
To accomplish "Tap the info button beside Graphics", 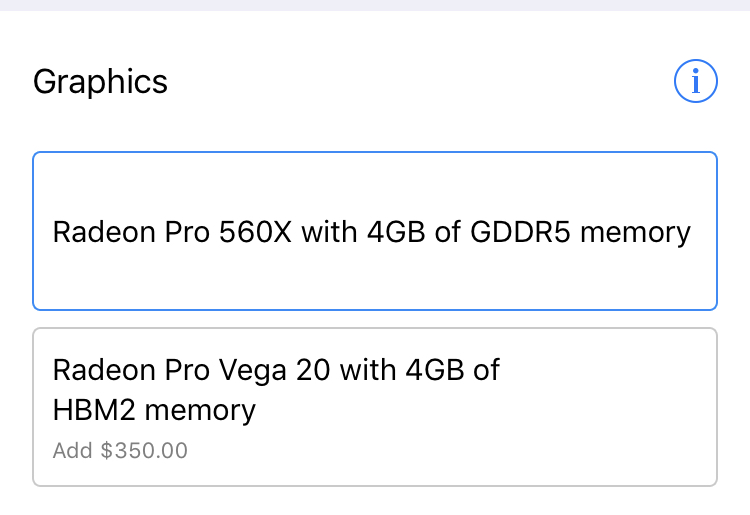I will tap(695, 81).
